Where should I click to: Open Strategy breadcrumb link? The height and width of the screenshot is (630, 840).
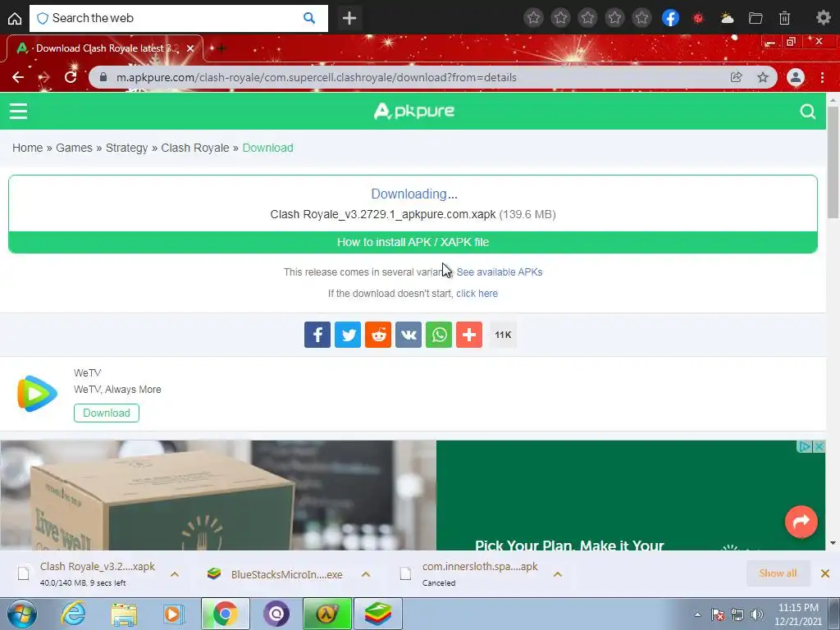click(x=126, y=148)
